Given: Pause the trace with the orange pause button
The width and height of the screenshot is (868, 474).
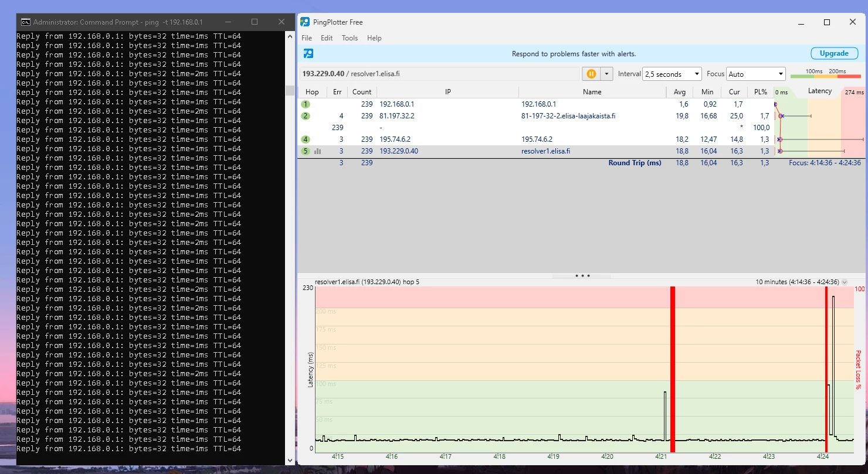Looking at the screenshot, I should click(591, 74).
